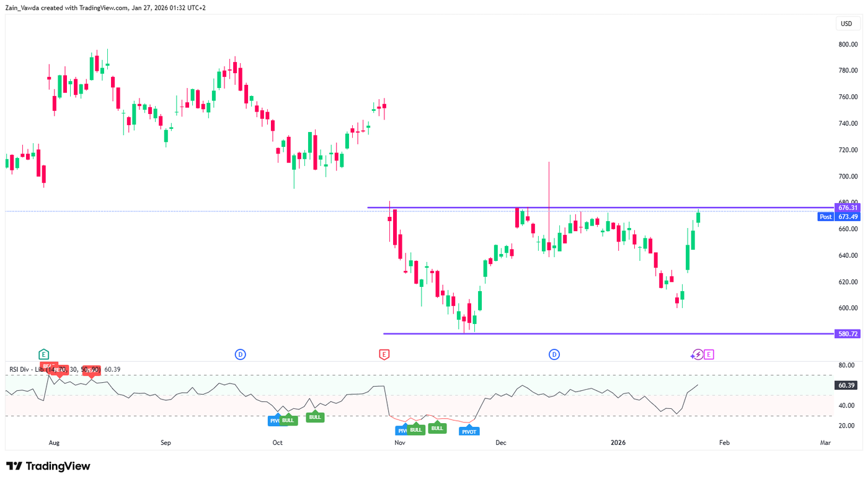
Task: Click the Aug label on the time axis
Action: [54, 443]
